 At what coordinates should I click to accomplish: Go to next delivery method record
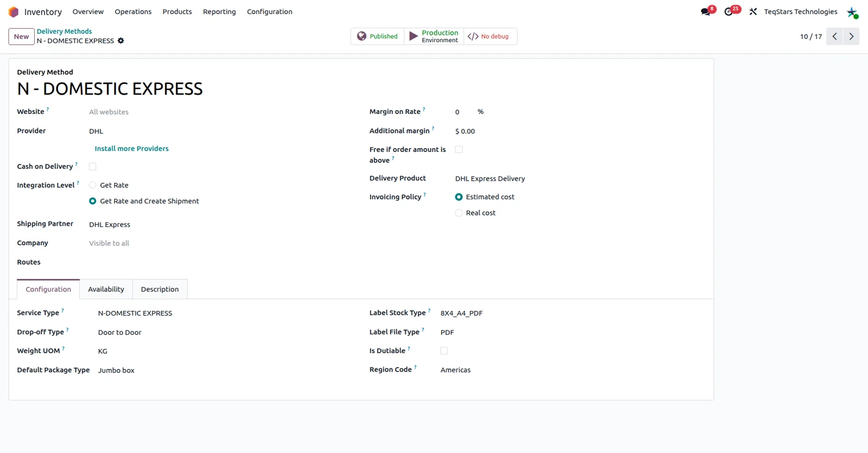[x=851, y=36]
